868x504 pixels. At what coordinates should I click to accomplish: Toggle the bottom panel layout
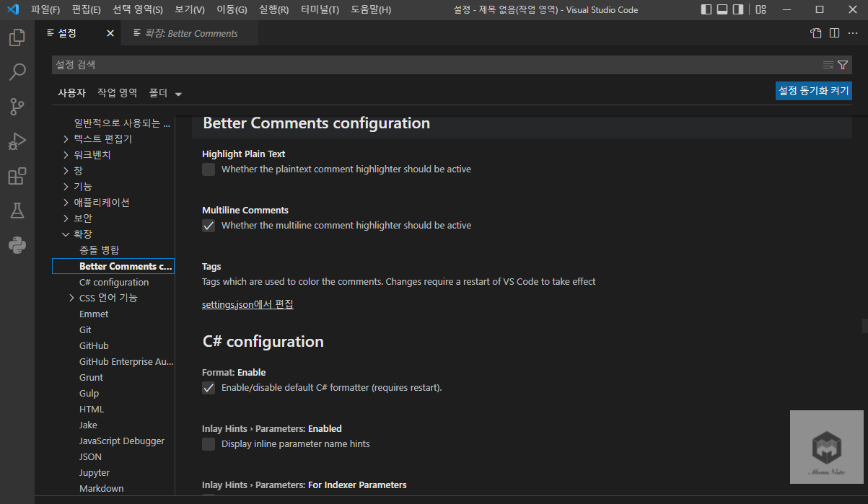tap(722, 10)
